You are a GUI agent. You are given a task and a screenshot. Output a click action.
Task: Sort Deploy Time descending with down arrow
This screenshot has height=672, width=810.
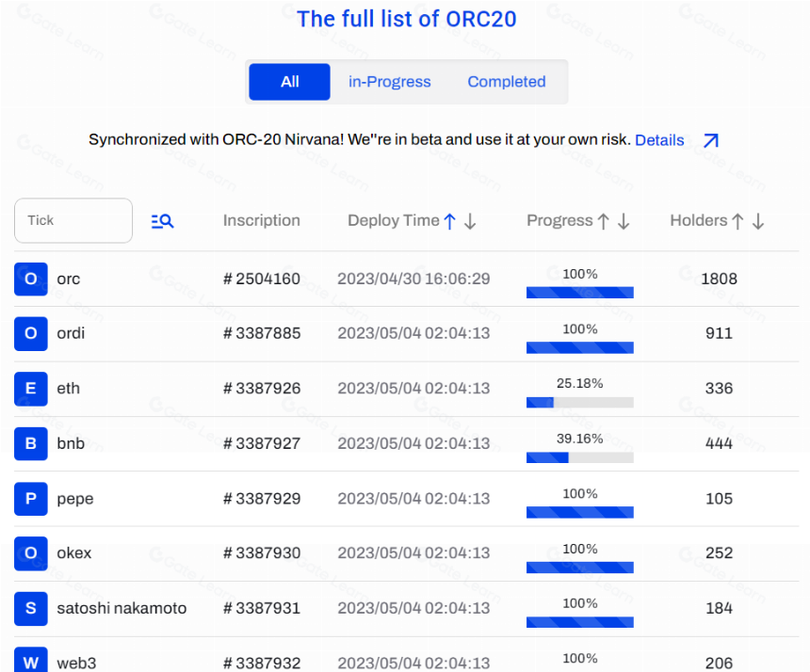click(470, 221)
